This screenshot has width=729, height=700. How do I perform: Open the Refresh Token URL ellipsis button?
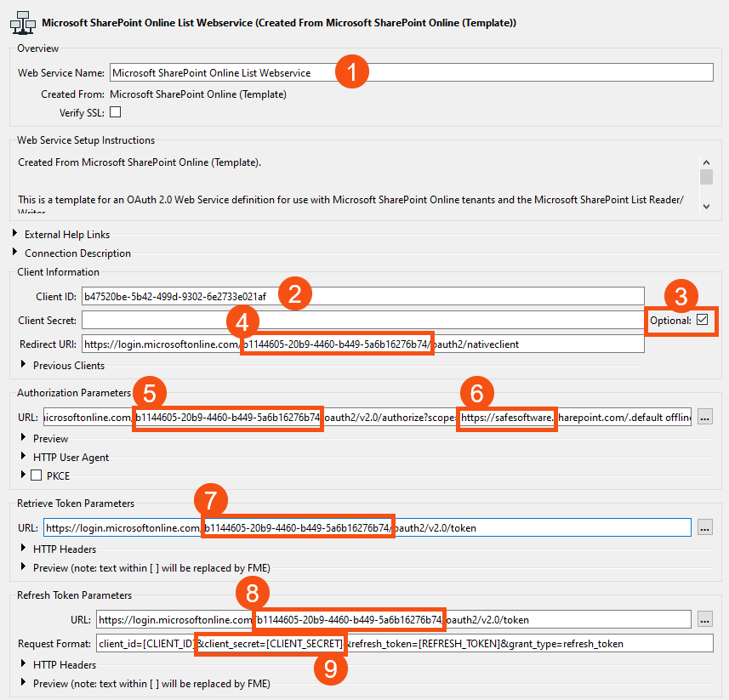704,619
